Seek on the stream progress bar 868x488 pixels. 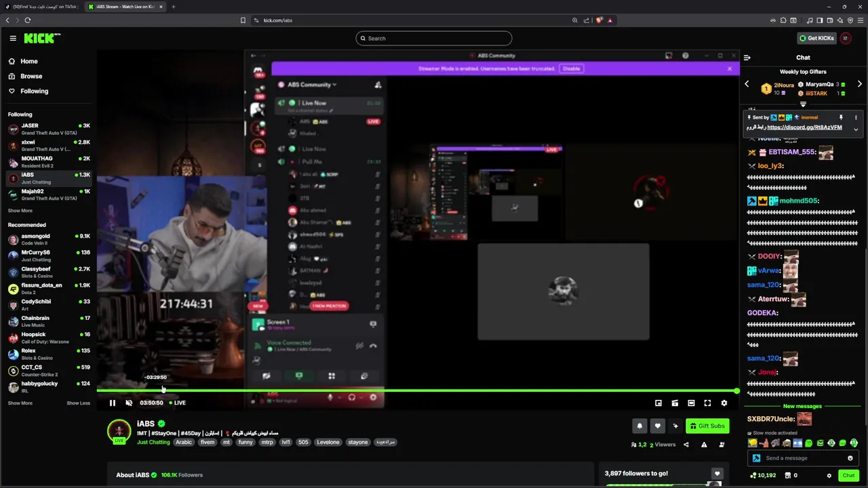click(x=416, y=390)
